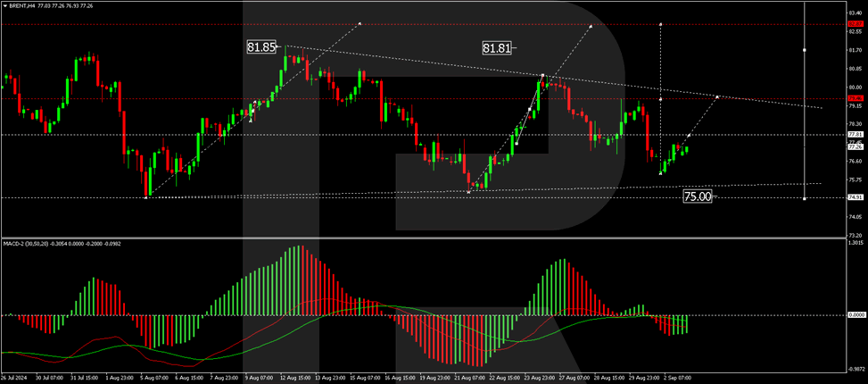Click the 1.3015 MACD scale value
The height and width of the screenshot is (384, 868).
(856, 243)
